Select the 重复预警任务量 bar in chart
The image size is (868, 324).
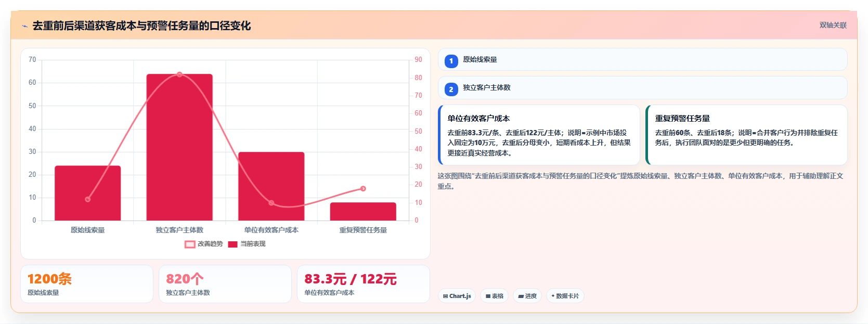[x=363, y=212]
